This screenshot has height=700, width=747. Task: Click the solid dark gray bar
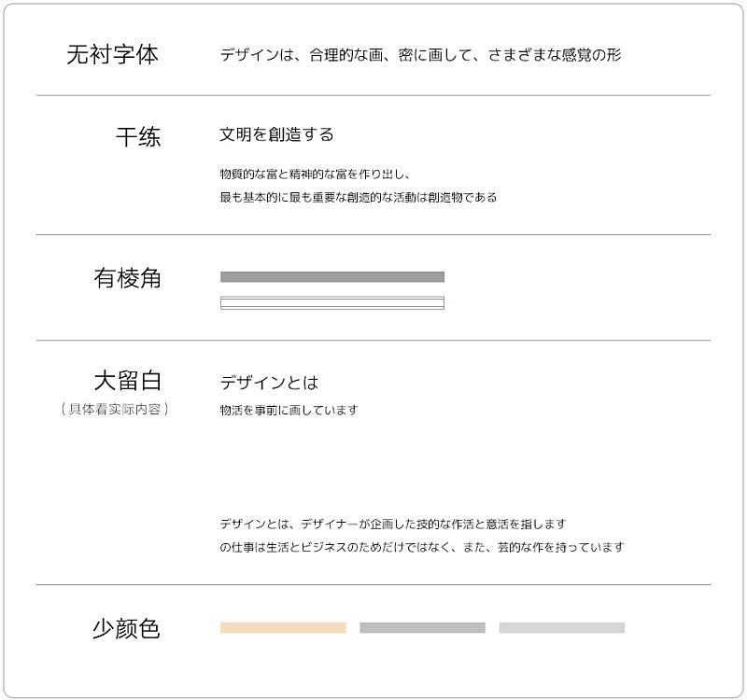331,277
